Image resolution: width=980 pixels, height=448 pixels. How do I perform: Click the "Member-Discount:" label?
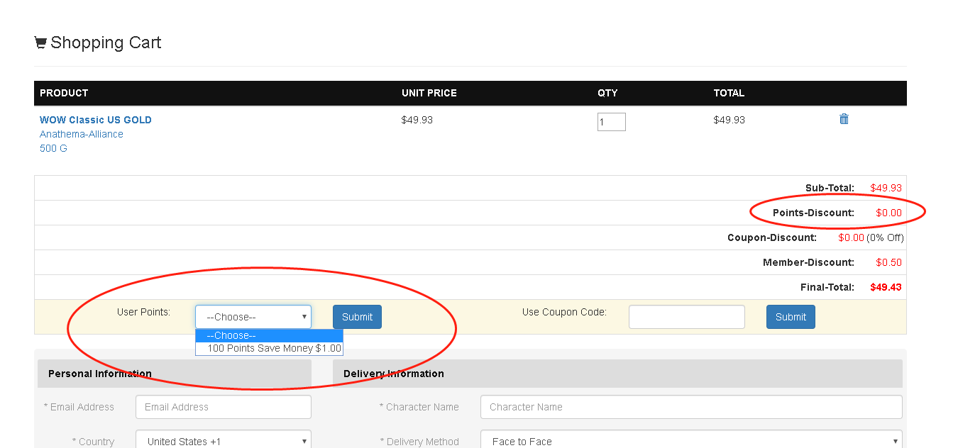809,262
